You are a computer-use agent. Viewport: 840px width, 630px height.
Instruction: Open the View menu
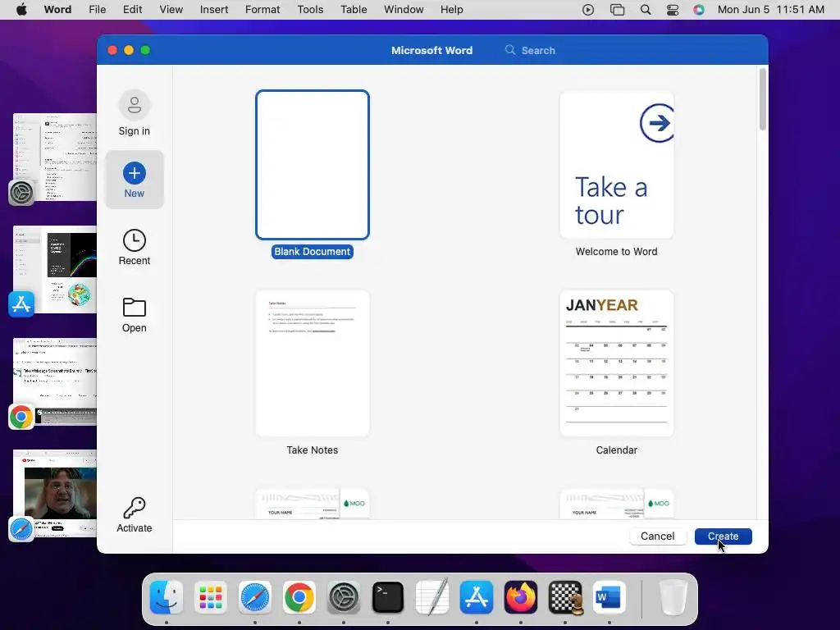click(171, 10)
